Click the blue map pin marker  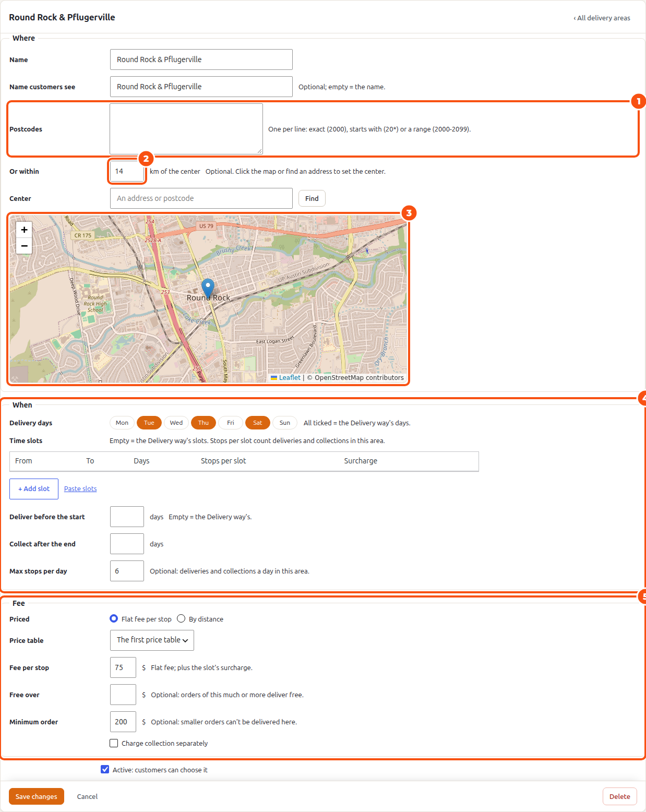point(208,289)
